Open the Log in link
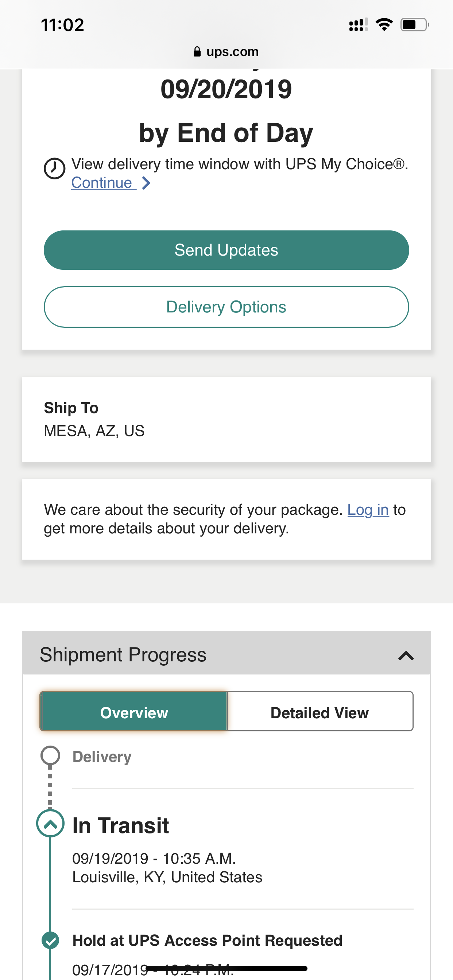Screen dimensions: 453x980 point(368,510)
